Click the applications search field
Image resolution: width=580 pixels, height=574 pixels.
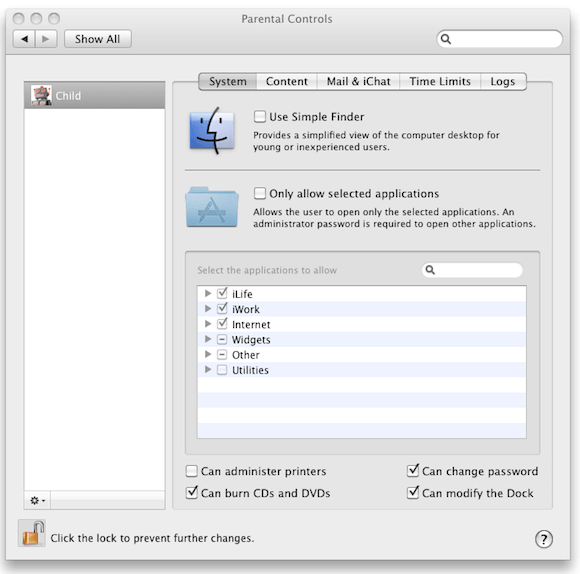472,270
